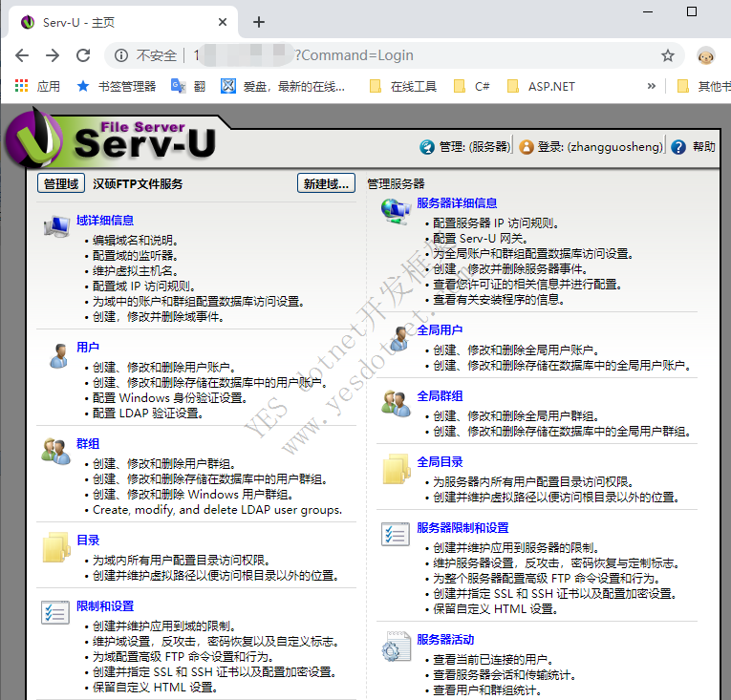The height and width of the screenshot is (700, 731).
Task: Click the text 配置 Serv-U 网关
Action: 481,238
